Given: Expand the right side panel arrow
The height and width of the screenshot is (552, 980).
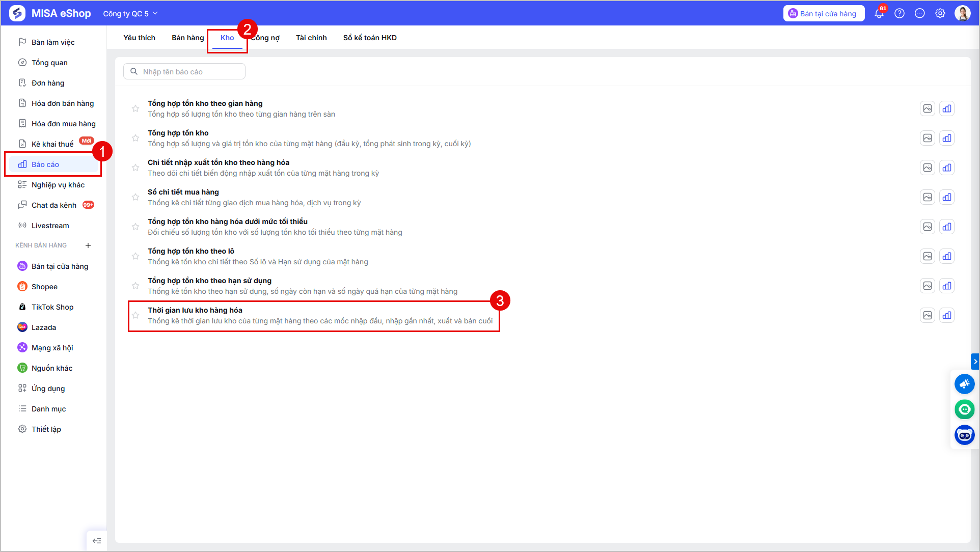Looking at the screenshot, I should tap(975, 362).
